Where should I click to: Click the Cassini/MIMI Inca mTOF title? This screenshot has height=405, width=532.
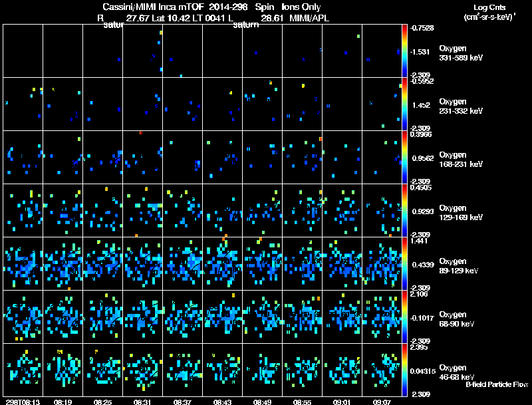(146, 7)
